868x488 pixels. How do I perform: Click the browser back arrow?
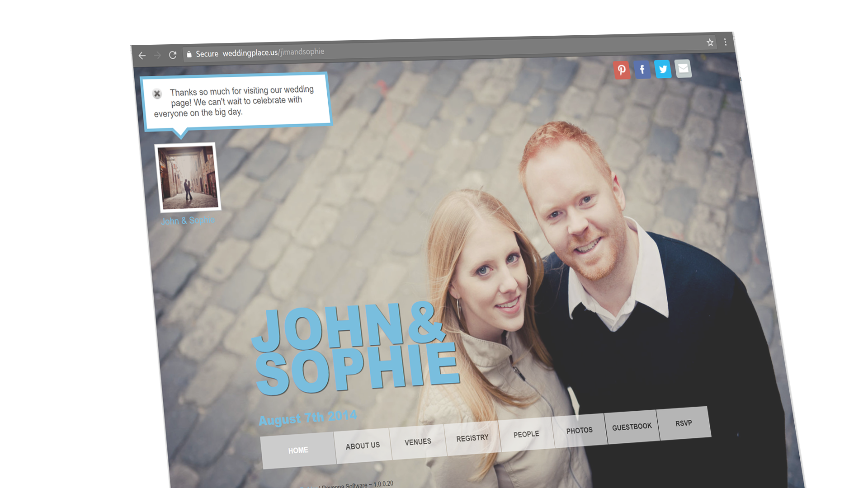pos(142,56)
